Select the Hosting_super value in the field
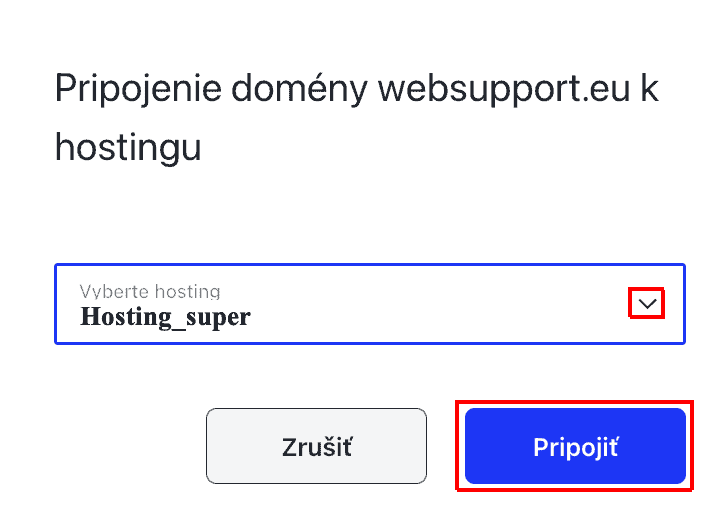 (165, 318)
